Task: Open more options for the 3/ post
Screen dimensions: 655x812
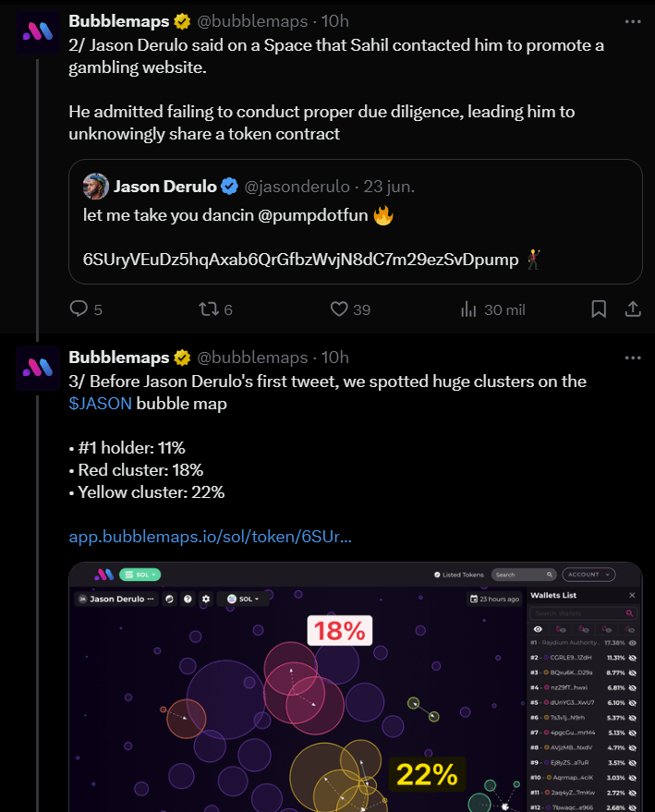Action: 633,358
